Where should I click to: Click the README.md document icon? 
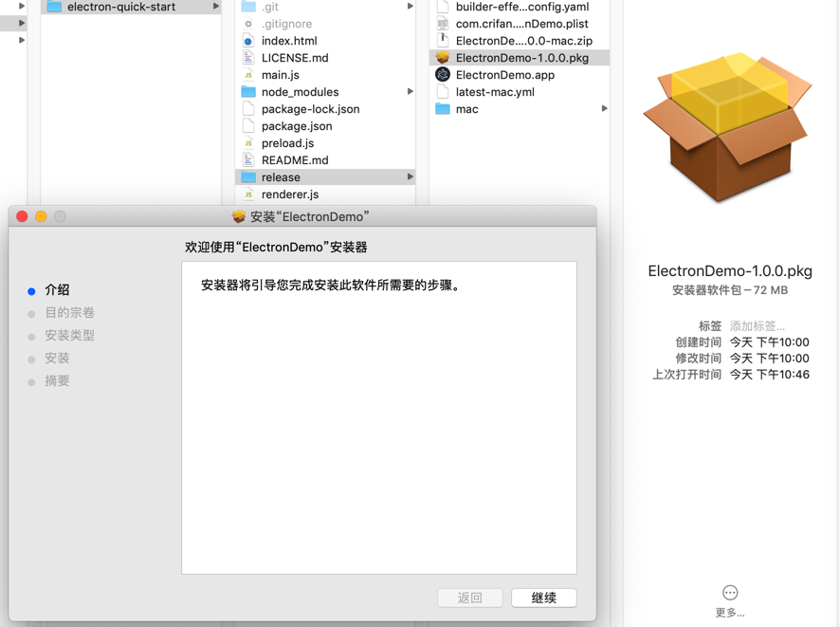tap(248, 160)
